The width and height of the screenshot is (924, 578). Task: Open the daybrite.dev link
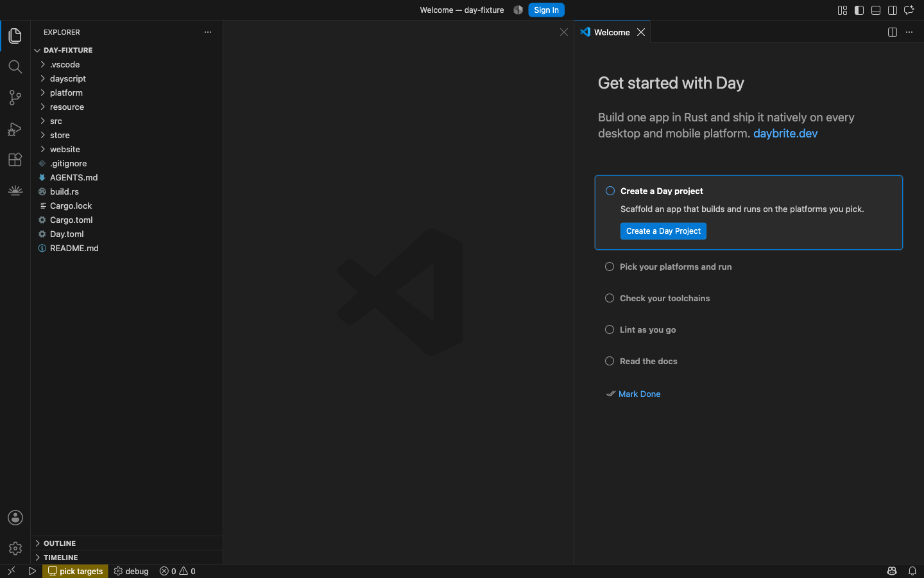(785, 134)
